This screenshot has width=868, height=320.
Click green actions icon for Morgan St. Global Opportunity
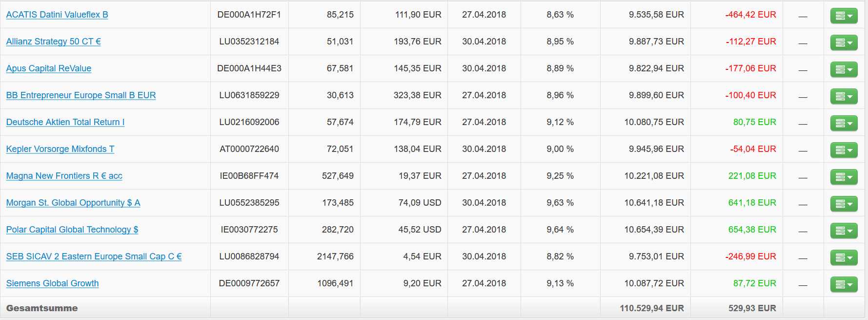pos(844,204)
